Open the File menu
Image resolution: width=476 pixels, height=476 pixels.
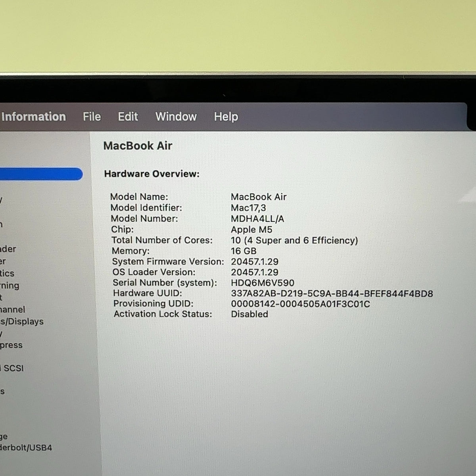(92, 117)
